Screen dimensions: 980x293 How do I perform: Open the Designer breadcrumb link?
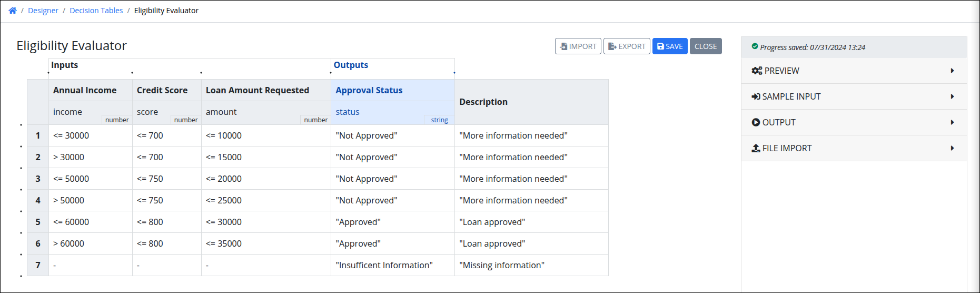43,11
